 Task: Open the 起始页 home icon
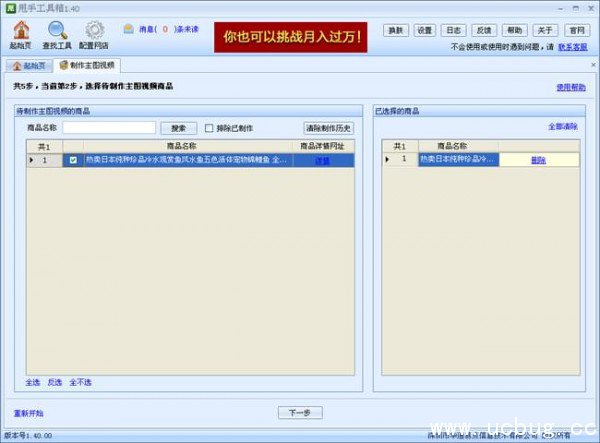click(18, 31)
